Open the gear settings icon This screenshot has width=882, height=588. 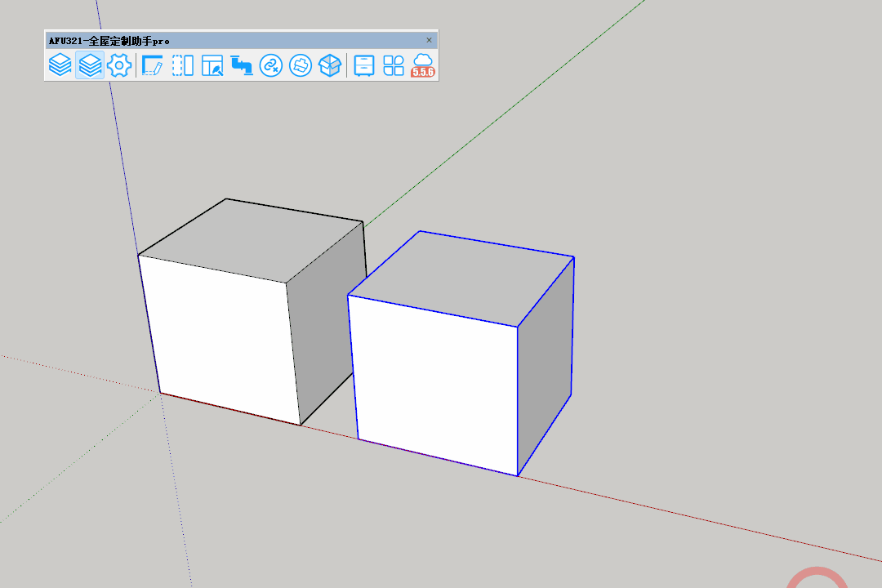pyautogui.click(x=119, y=65)
